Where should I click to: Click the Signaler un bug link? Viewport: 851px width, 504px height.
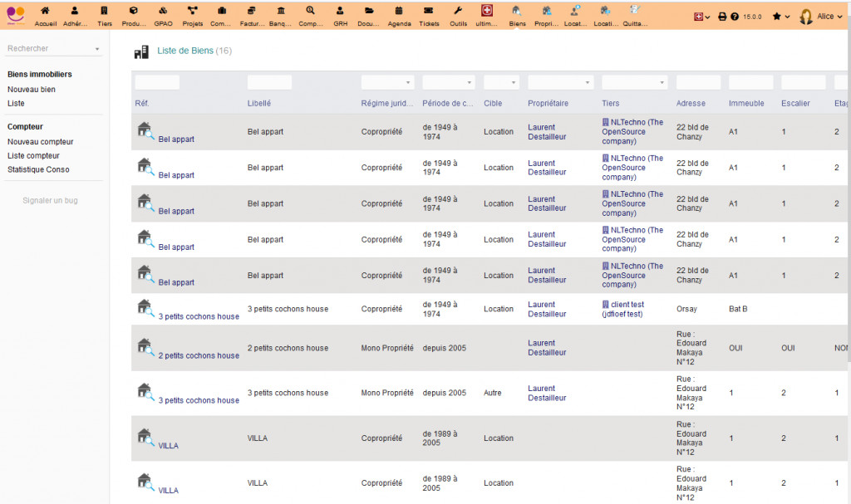pos(50,200)
